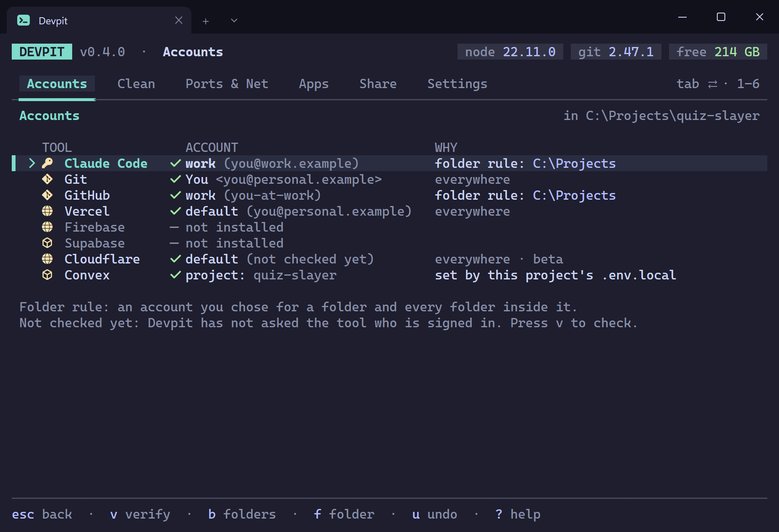Viewport: 779px width, 532px height.
Task: Click the f folder shortcut
Action: 344,514
